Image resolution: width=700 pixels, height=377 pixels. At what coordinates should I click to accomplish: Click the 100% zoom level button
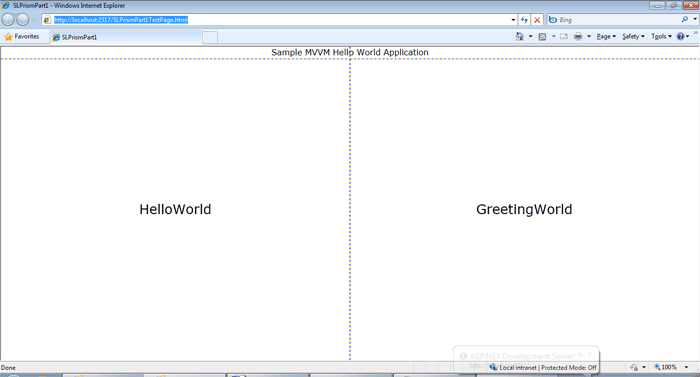pos(666,367)
